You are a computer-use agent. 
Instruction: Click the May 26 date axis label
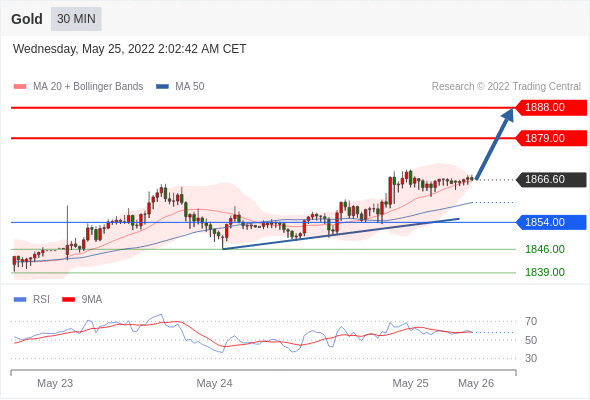(476, 383)
